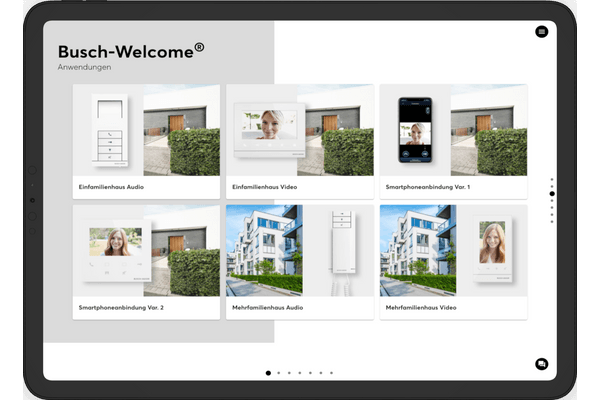The height and width of the screenshot is (400, 600).
Task: Open the Einfamilienhaus Video card
Action: (300, 141)
